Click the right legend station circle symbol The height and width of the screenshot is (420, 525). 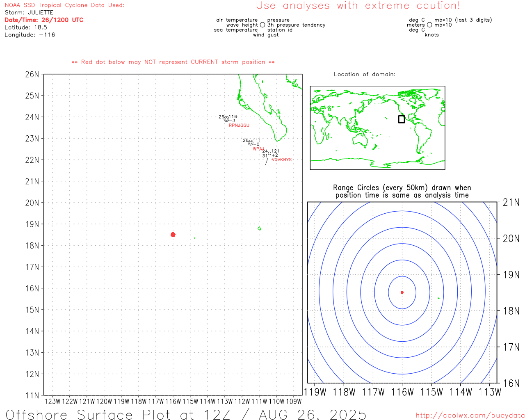pyautogui.click(x=429, y=25)
